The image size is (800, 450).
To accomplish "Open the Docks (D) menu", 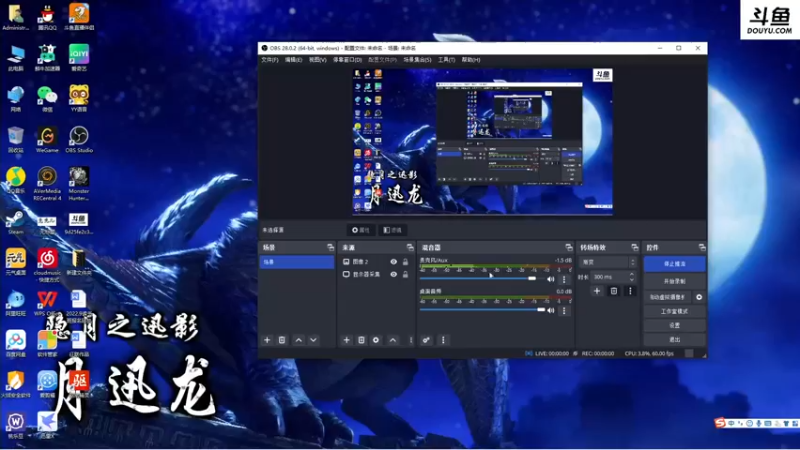I will (347, 60).
